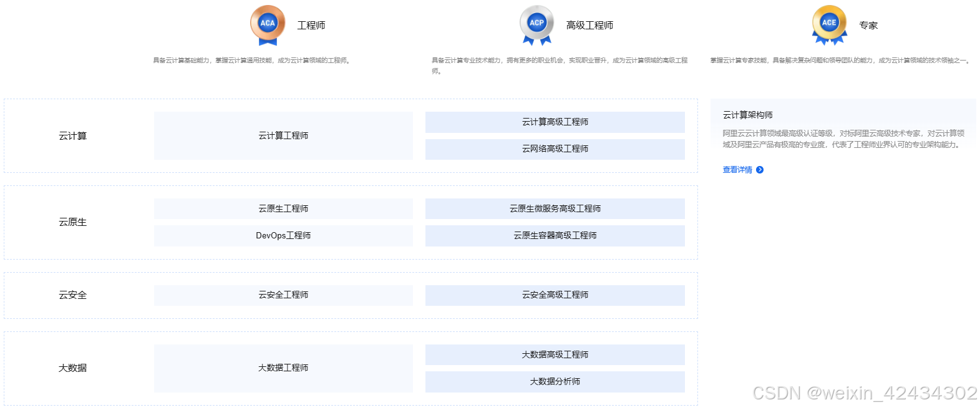Select the 云网络高级工程师 certification
This screenshot has height=410, width=980.
555,149
